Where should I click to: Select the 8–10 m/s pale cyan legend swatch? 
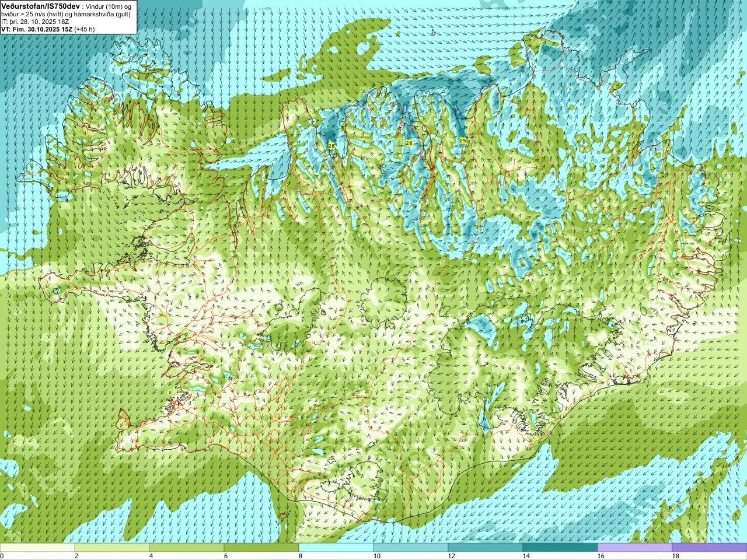coord(336,548)
